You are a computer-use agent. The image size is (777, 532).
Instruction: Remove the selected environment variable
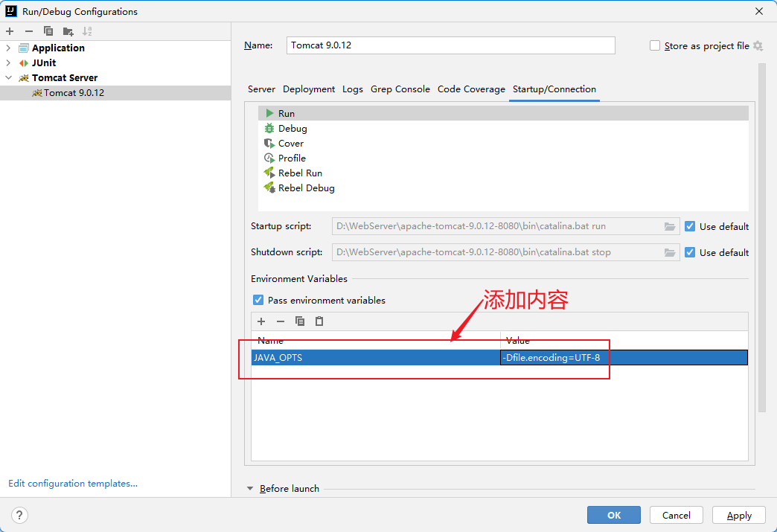coord(281,321)
